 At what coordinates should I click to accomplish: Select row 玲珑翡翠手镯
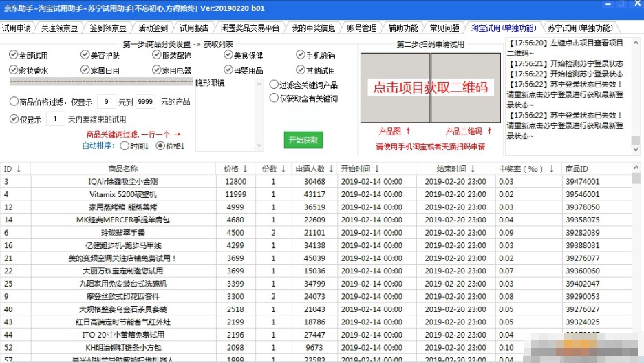(316, 232)
